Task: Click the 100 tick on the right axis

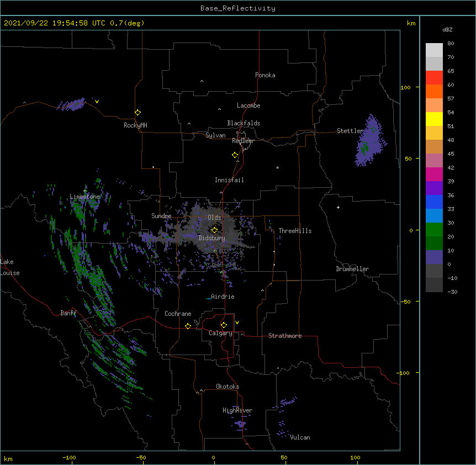Action: click(x=405, y=87)
